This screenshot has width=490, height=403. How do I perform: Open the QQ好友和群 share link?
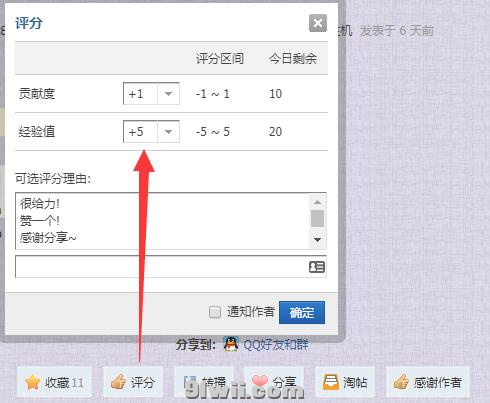[x=276, y=344]
